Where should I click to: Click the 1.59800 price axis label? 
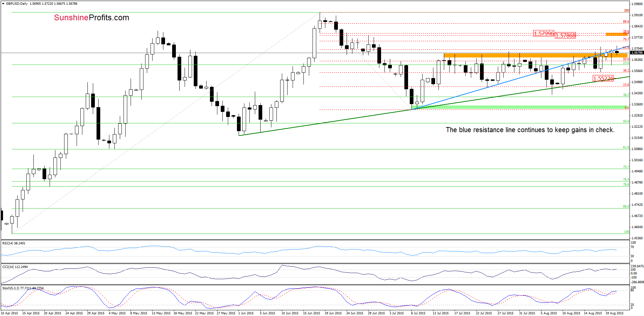[x=637, y=4]
